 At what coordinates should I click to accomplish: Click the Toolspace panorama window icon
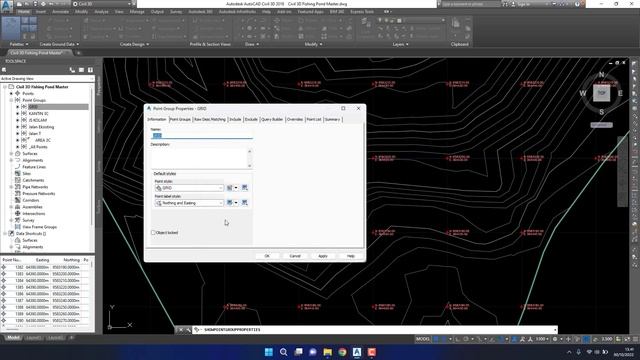pyautogui.click(x=81, y=70)
